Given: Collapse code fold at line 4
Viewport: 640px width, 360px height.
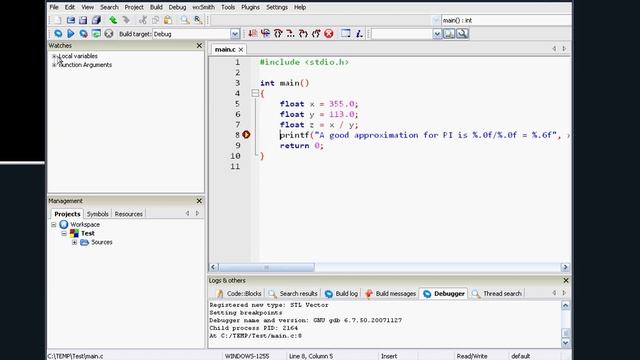Looking at the screenshot, I should point(255,93).
